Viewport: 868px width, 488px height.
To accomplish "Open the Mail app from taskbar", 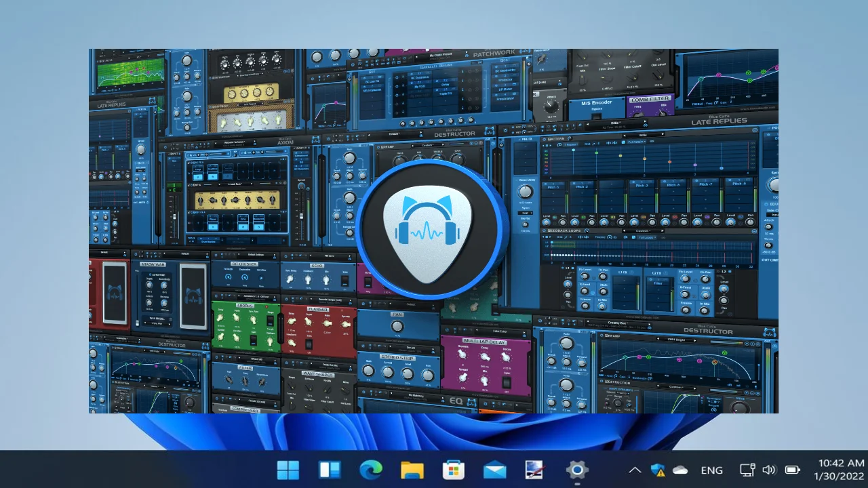I will [x=495, y=470].
